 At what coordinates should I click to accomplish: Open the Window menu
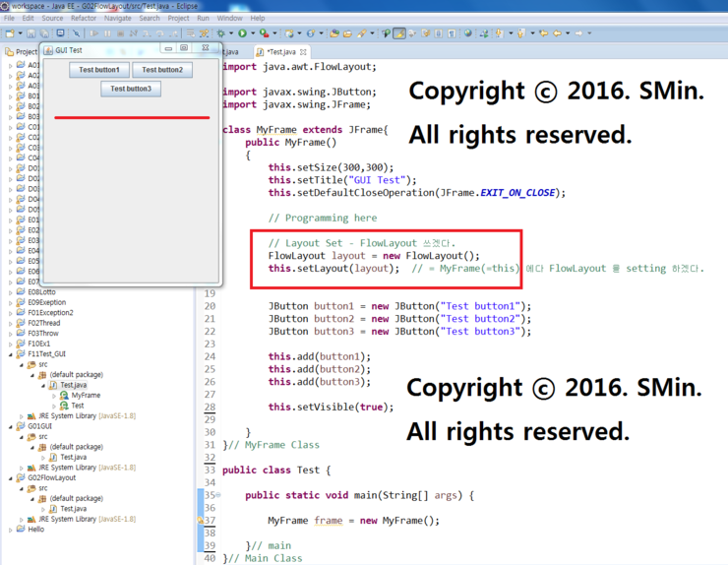coord(230,18)
